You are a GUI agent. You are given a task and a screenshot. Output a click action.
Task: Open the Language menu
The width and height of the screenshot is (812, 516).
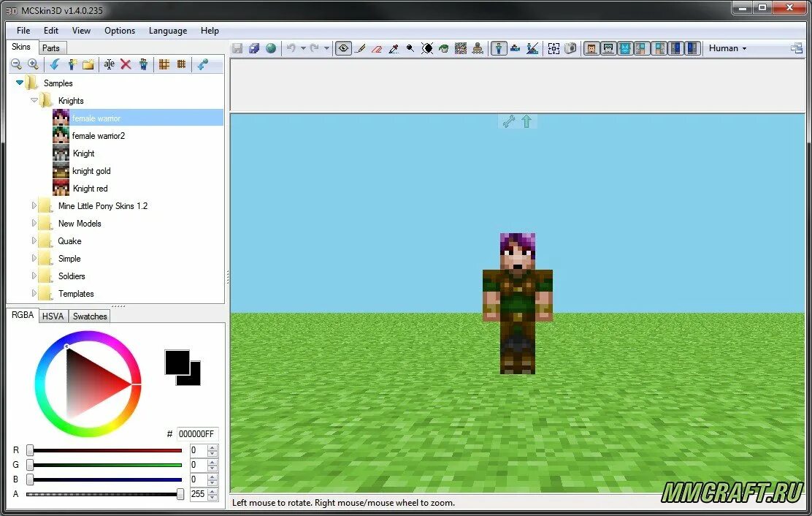(x=168, y=31)
